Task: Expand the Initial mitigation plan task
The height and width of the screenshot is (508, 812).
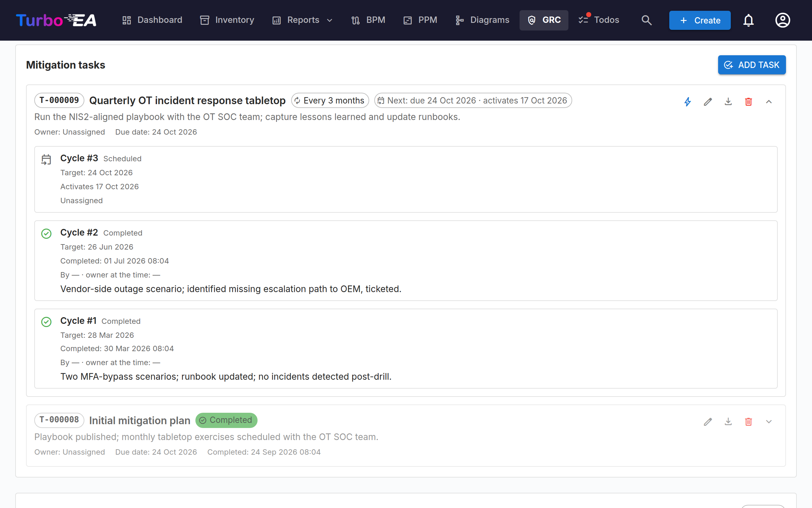Action: [769, 421]
